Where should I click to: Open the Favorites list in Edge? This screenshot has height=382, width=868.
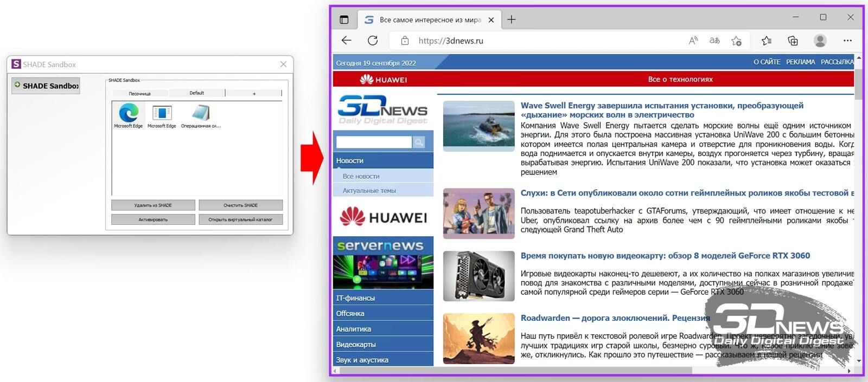(x=767, y=41)
